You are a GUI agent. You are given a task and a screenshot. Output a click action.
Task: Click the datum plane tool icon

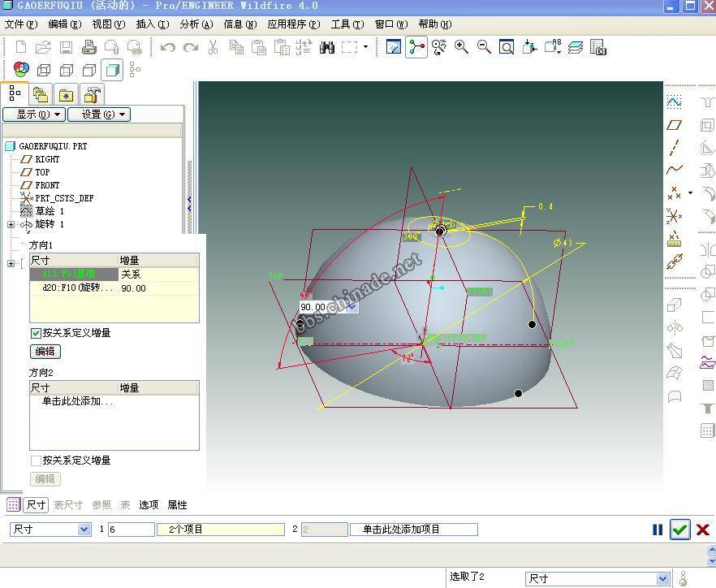674,125
